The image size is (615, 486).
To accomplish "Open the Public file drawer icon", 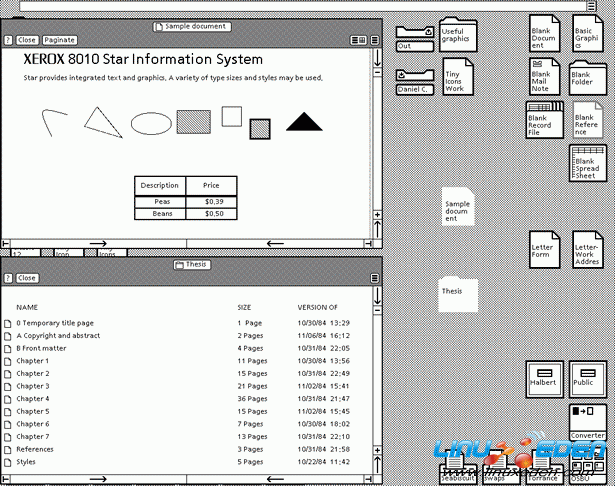I will (x=588, y=379).
